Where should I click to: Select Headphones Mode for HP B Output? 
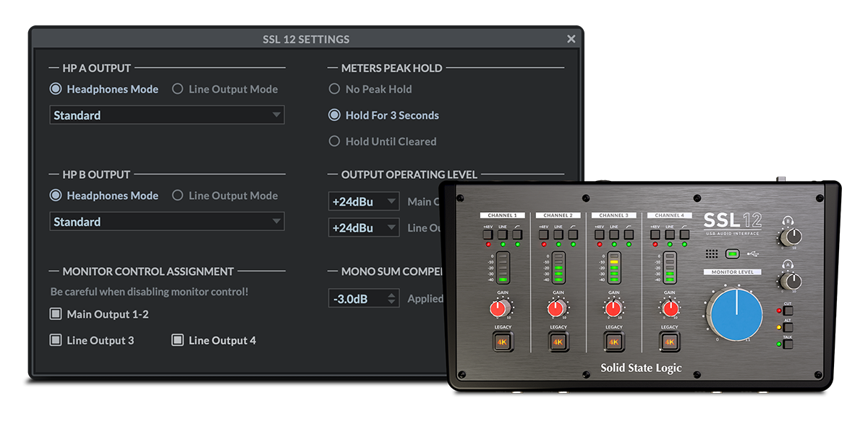[x=56, y=195]
